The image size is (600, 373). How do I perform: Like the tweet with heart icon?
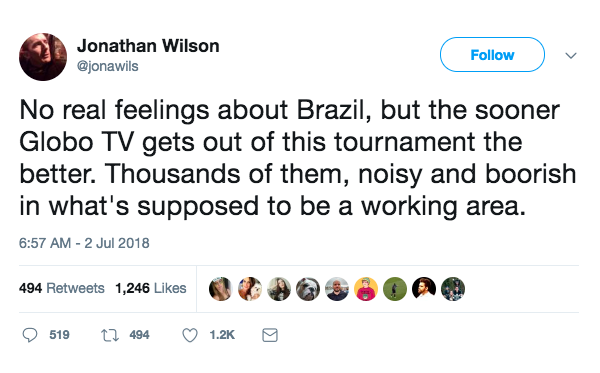[190, 335]
